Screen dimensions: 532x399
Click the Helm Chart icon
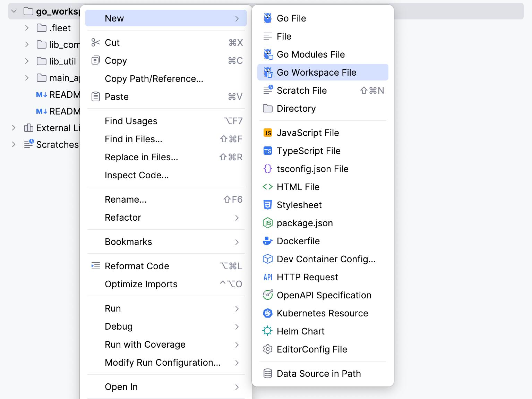[268, 331]
